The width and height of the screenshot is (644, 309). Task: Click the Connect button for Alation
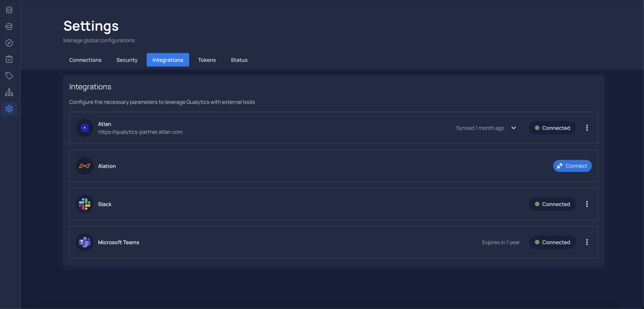[x=572, y=166]
